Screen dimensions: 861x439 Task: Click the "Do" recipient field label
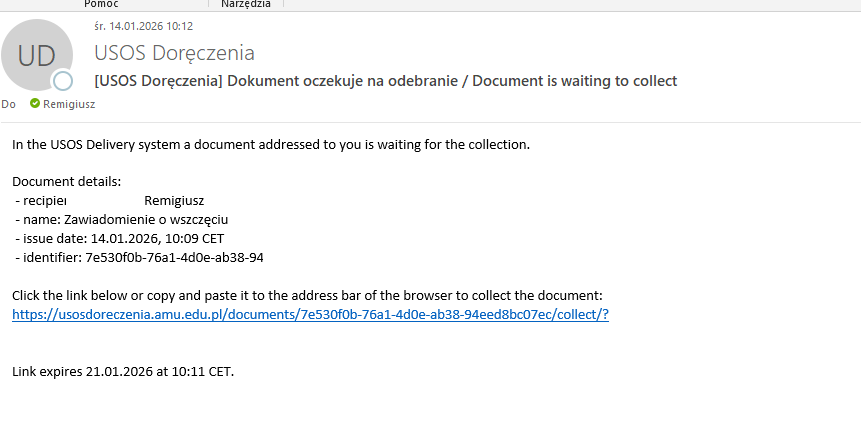click(x=8, y=103)
